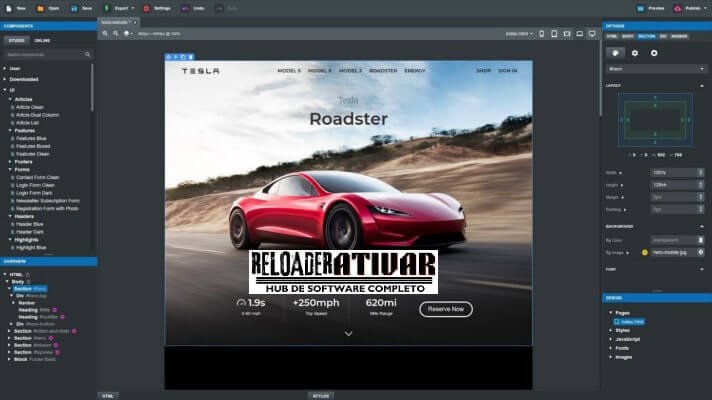Collapse the Articles components group
The height and width of the screenshot is (400, 712).
pos(10,99)
